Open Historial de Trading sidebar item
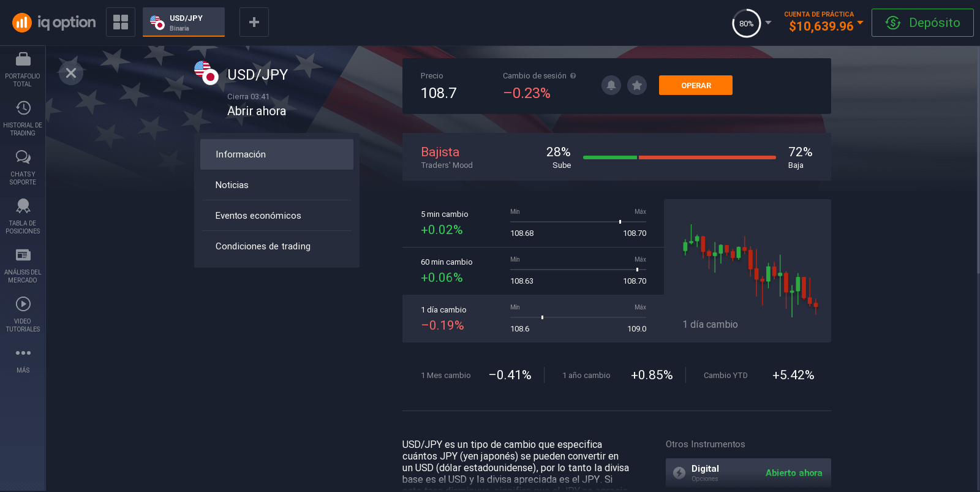Image resolution: width=980 pixels, height=492 pixels. pyautogui.click(x=23, y=118)
